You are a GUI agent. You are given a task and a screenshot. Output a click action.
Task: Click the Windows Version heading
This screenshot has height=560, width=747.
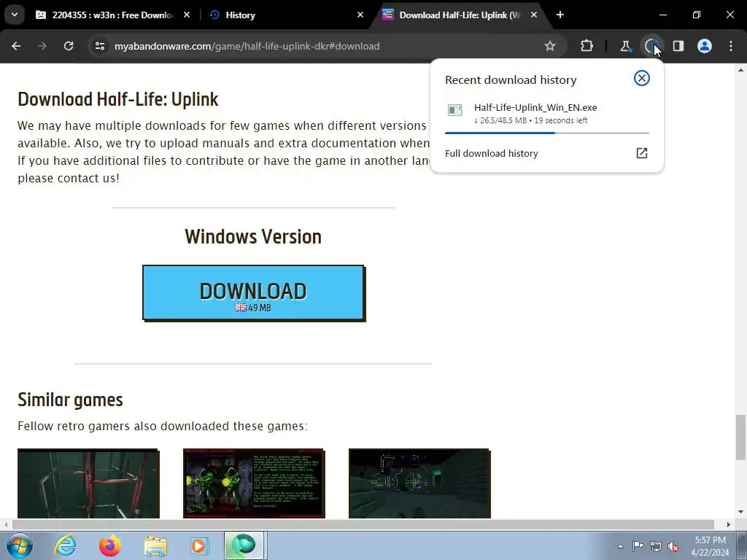tap(253, 237)
